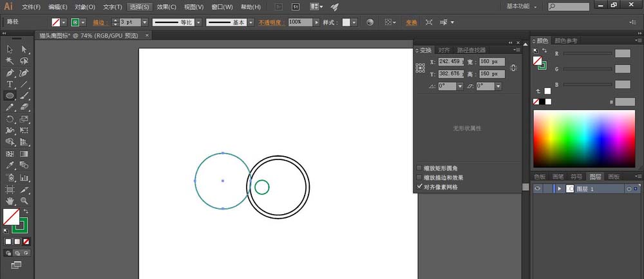The image size is (644, 279).
Task: Open 基本功能 workspace switcher
Action: pyautogui.click(x=522, y=6)
